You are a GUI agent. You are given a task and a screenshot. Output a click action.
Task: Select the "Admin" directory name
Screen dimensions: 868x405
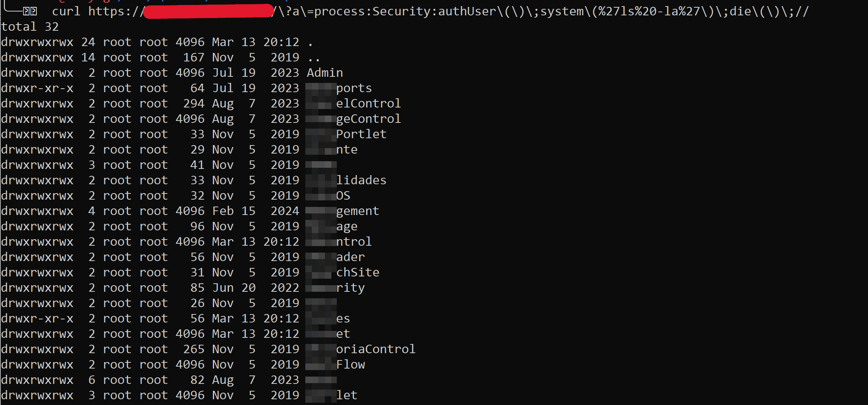(325, 73)
